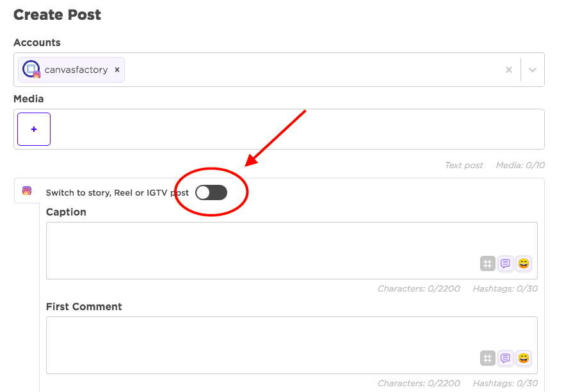Image resolution: width=564 pixels, height=392 pixels.
Task: Open hashtag picker in Caption field
Action: click(488, 263)
